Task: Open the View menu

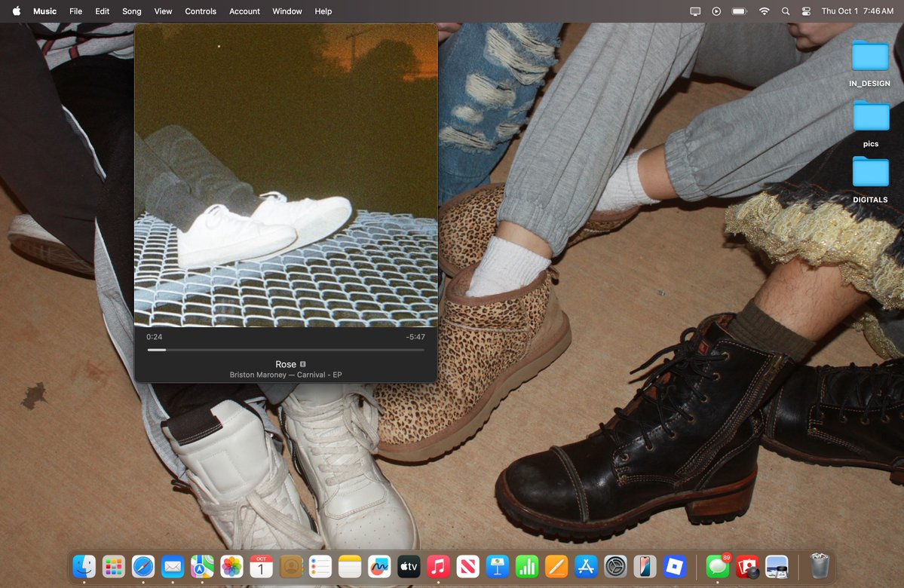Action: pos(163,11)
